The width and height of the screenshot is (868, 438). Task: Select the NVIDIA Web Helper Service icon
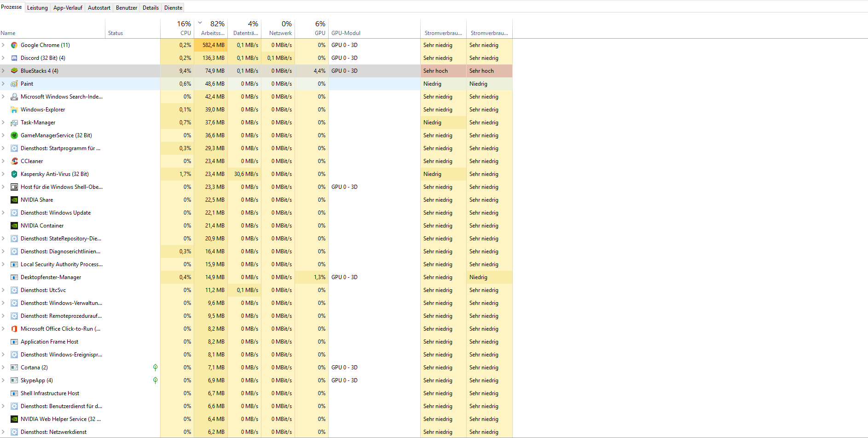(14, 419)
